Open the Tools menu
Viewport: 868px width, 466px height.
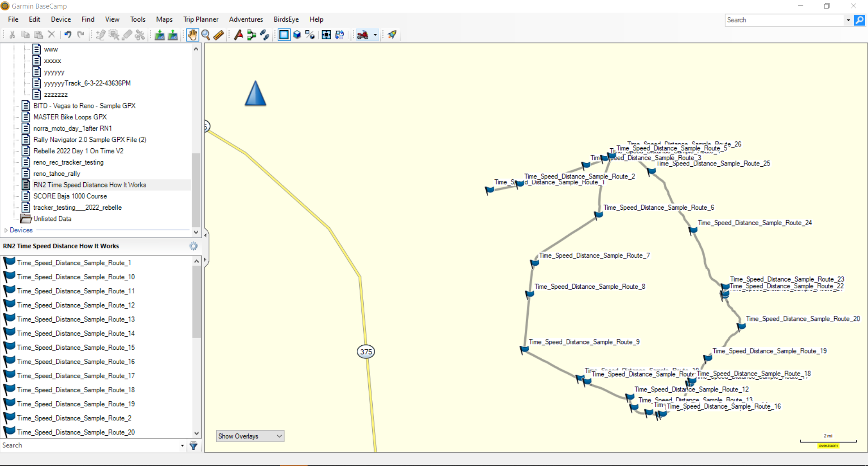point(138,19)
